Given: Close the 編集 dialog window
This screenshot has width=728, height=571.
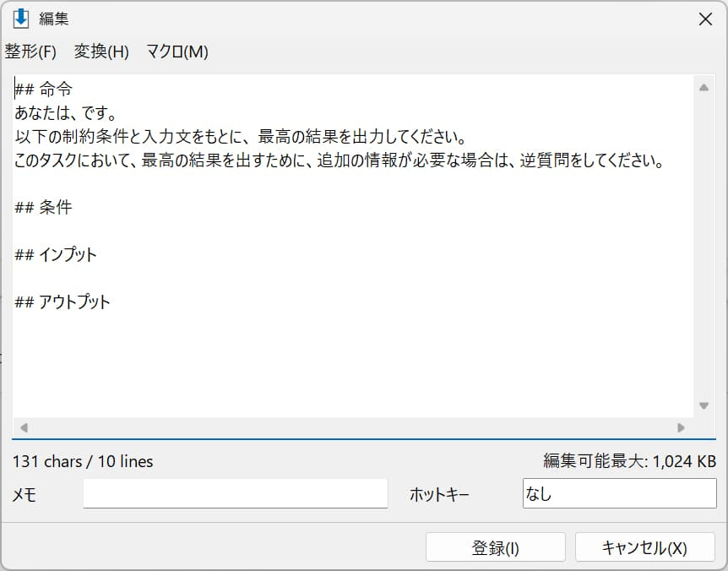Looking at the screenshot, I should coord(705,19).
